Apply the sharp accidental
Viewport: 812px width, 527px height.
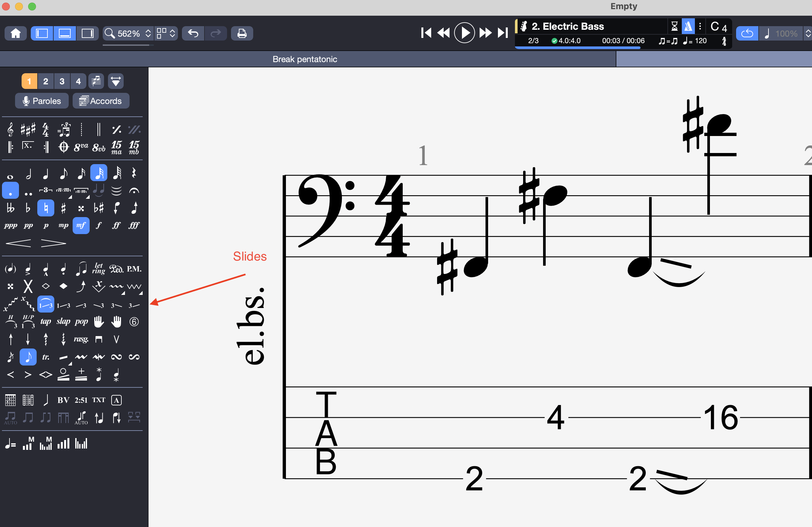tap(63, 208)
